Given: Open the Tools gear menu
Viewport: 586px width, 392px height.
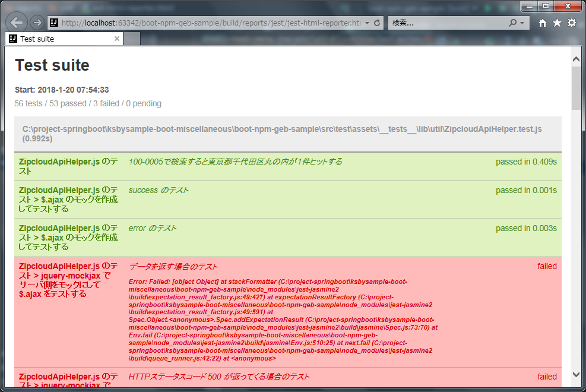Looking at the screenshot, I should click(572, 23).
